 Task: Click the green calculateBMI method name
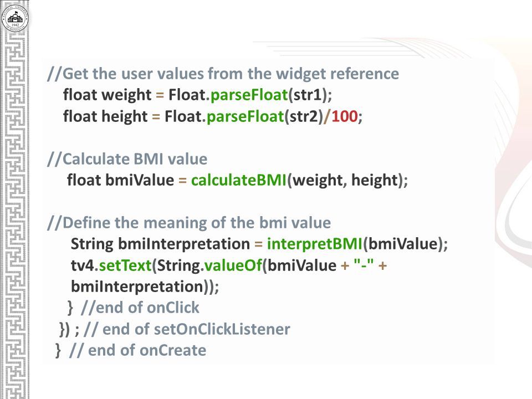point(239,180)
